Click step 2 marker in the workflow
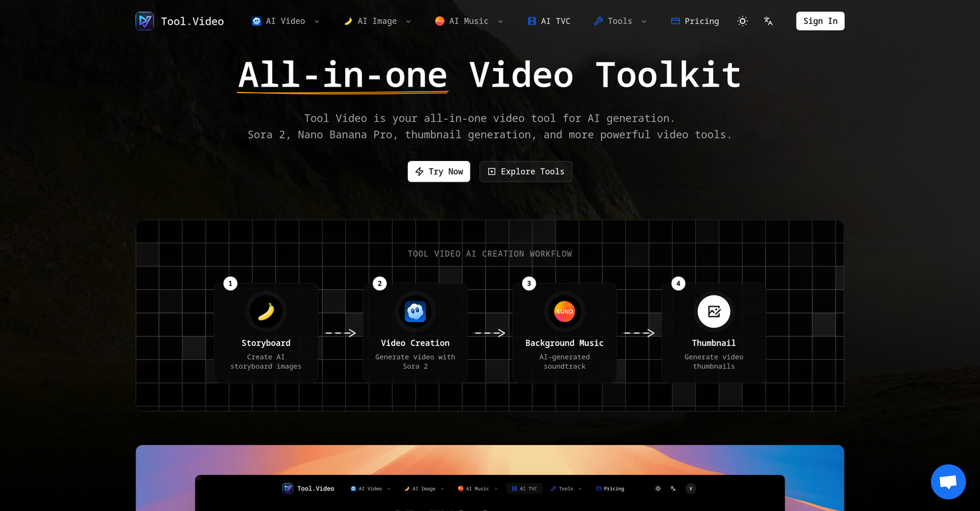 (379, 283)
